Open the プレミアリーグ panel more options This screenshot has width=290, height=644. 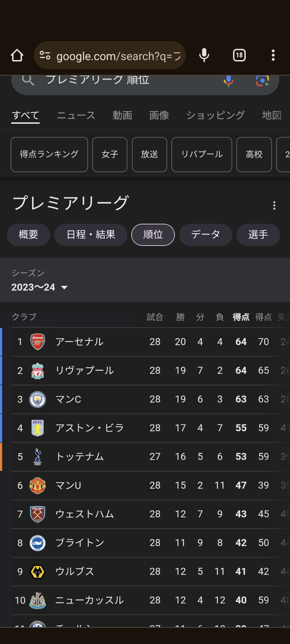(x=274, y=205)
